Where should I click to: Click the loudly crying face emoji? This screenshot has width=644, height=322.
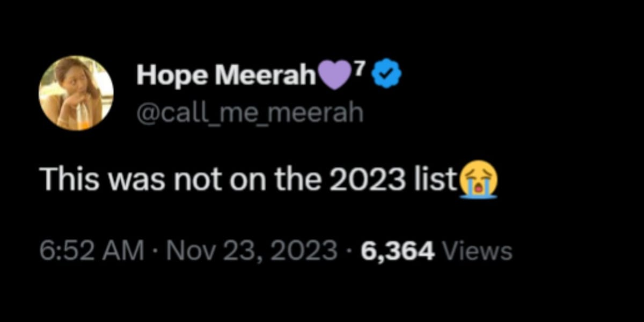[479, 181]
